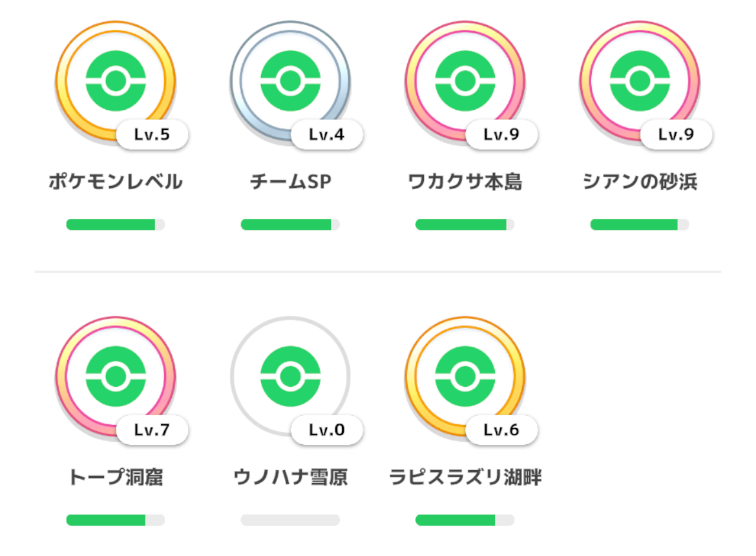Tap progress bar under シアンの砂浜
The image size is (756, 556).
coord(640,225)
